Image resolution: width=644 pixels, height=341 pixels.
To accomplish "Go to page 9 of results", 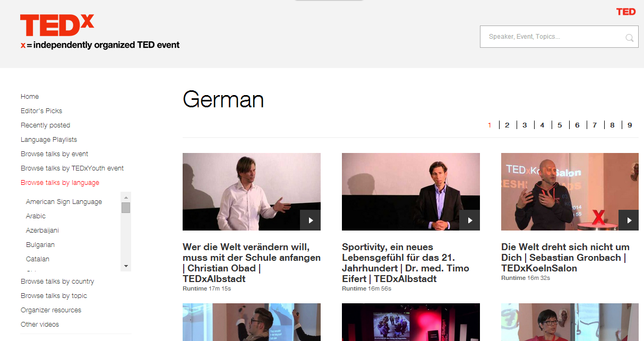I will tap(630, 125).
